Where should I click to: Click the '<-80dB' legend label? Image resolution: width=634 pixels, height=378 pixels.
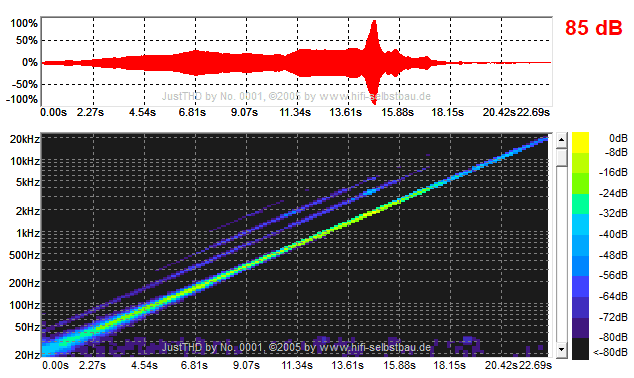tap(611, 352)
